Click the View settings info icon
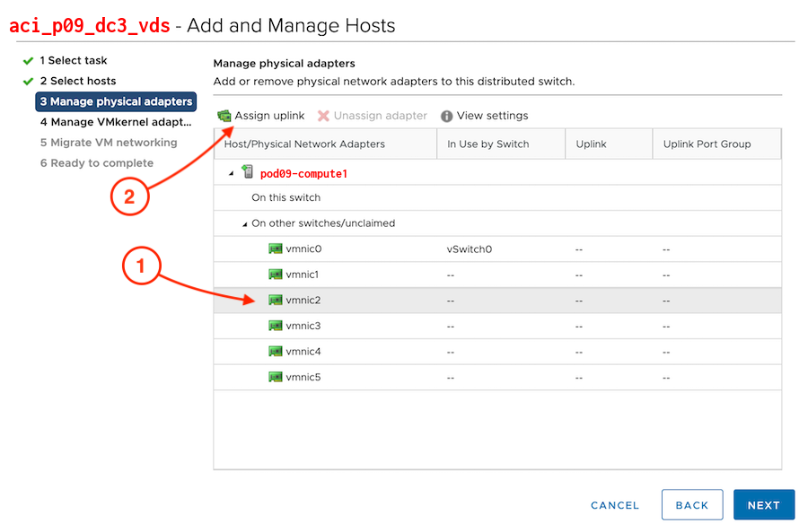 coord(446,117)
